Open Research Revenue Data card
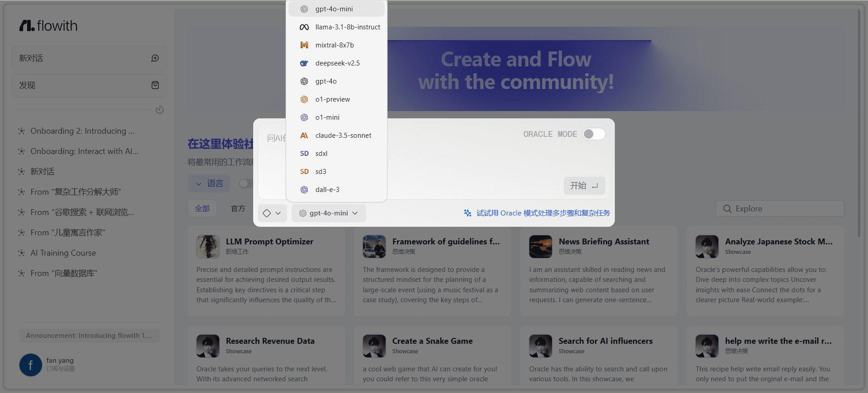The image size is (868, 393). pos(266,356)
